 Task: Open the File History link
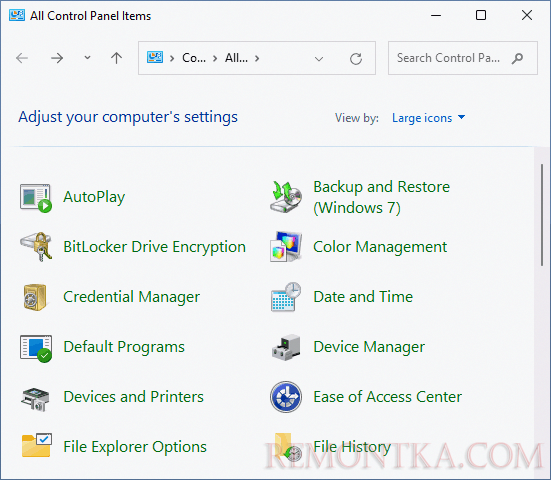click(x=352, y=447)
